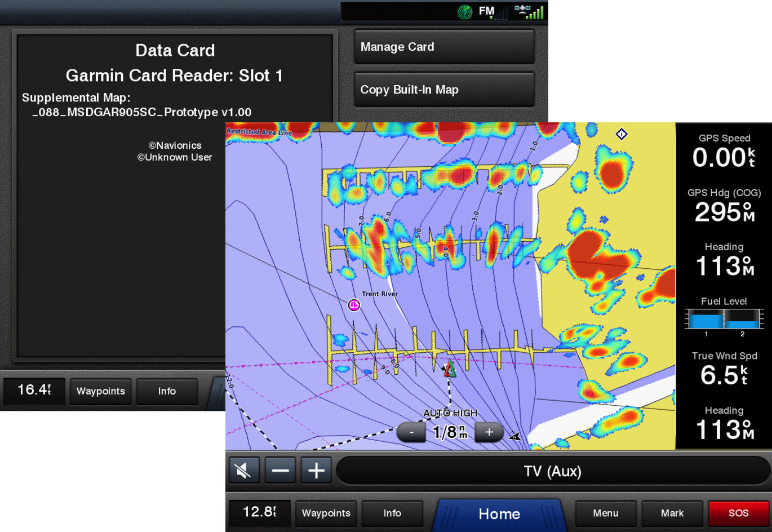Open Waypoints on the chart screen
This screenshot has height=532, width=772.
pyautogui.click(x=326, y=513)
